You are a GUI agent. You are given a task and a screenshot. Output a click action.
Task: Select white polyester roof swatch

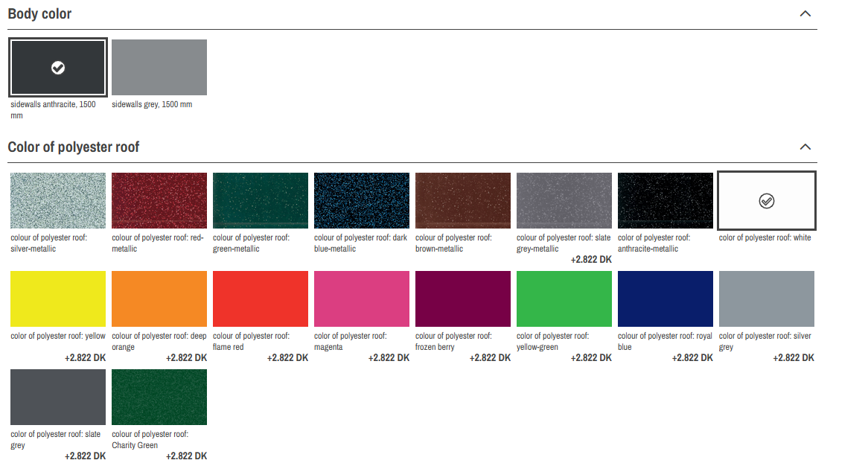pos(766,201)
